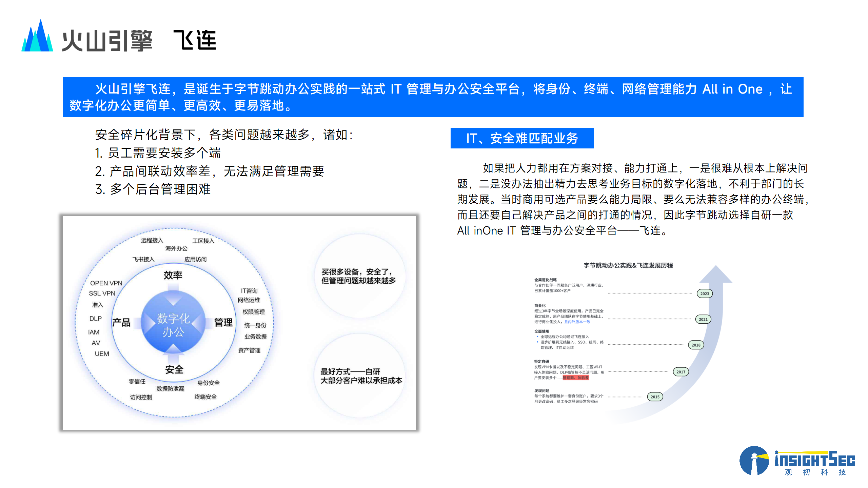Click the 统一身份 label

coord(255,325)
